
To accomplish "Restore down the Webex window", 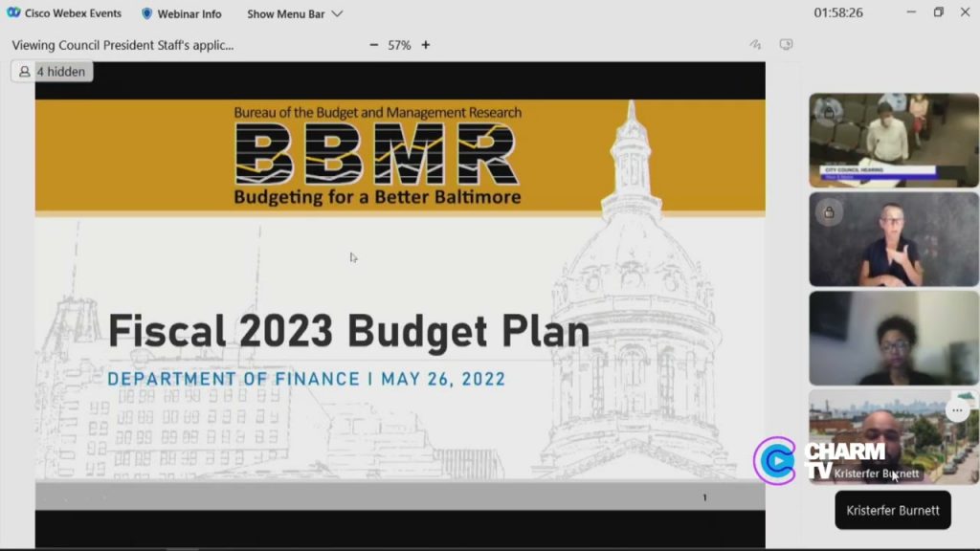I will coord(938,11).
